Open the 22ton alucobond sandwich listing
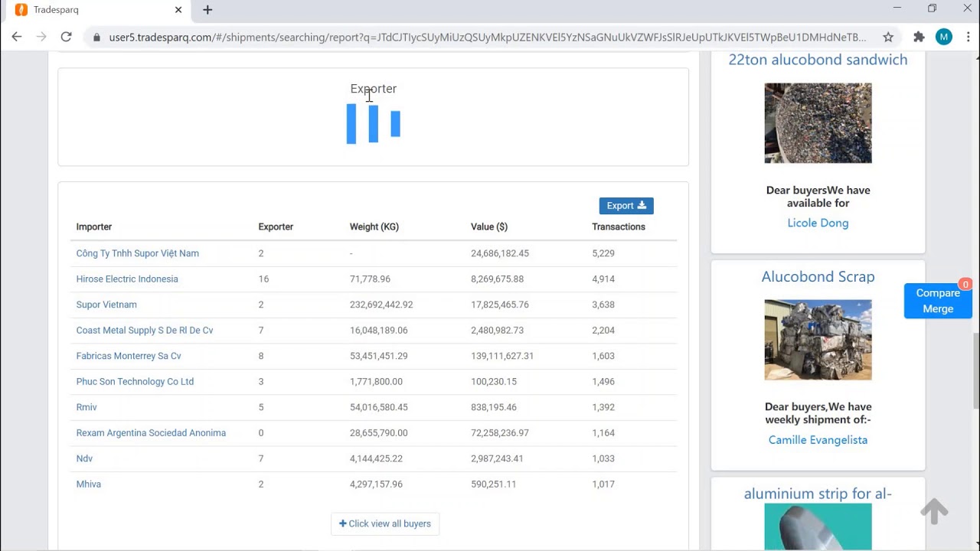The width and height of the screenshot is (980, 551). (x=818, y=60)
